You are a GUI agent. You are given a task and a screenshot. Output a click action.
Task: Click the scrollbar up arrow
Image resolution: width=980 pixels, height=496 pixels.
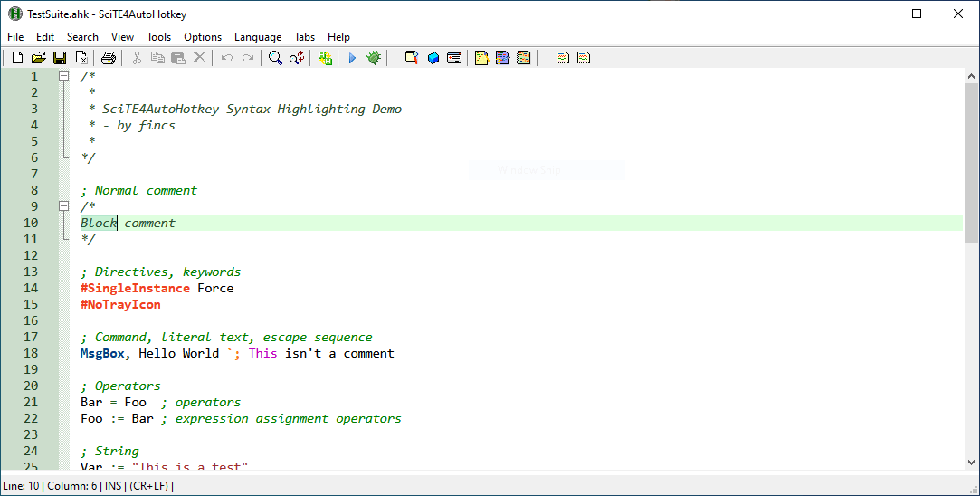pos(971,76)
